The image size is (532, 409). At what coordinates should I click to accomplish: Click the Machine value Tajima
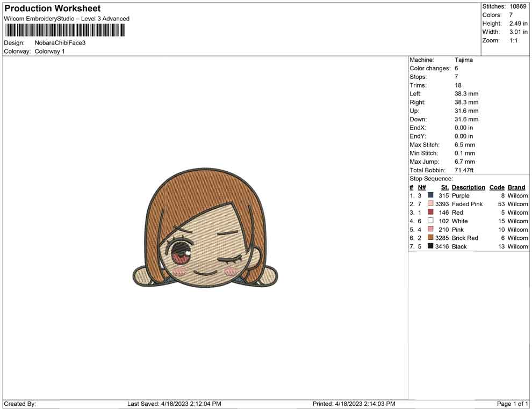[463, 60]
